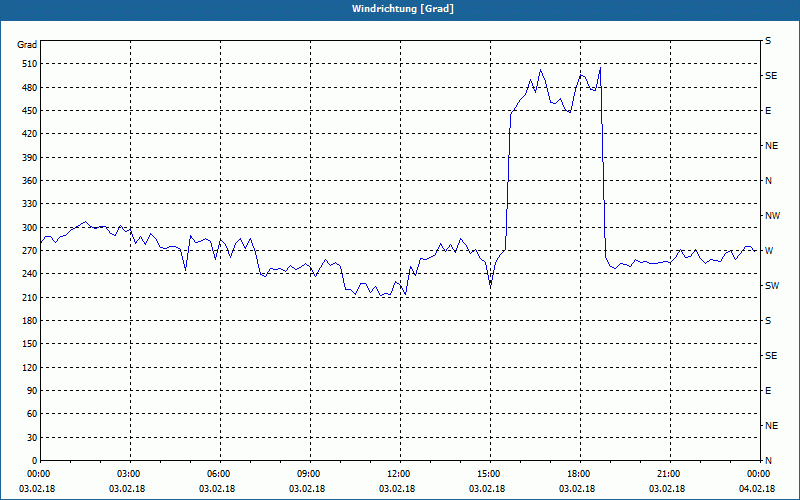Click the "E" compass label beside the 450 gridline
The width and height of the screenshot is (800, 500).
coord(768,111)
